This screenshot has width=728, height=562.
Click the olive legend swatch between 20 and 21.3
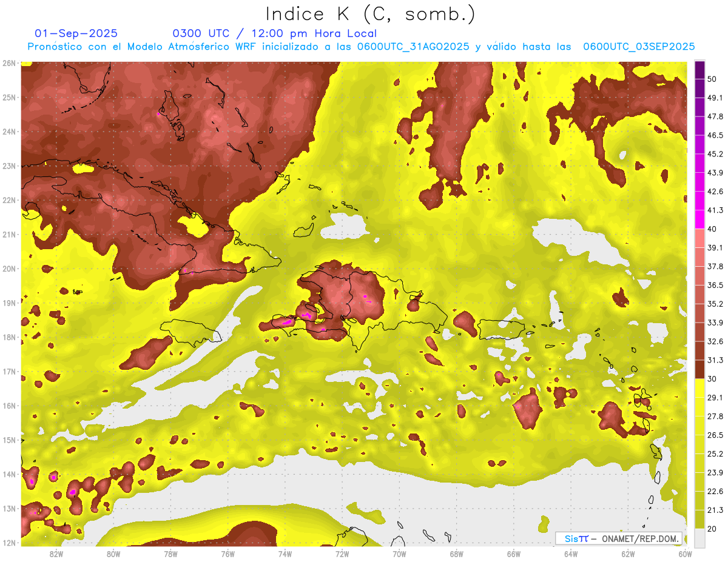pos(699,520)
